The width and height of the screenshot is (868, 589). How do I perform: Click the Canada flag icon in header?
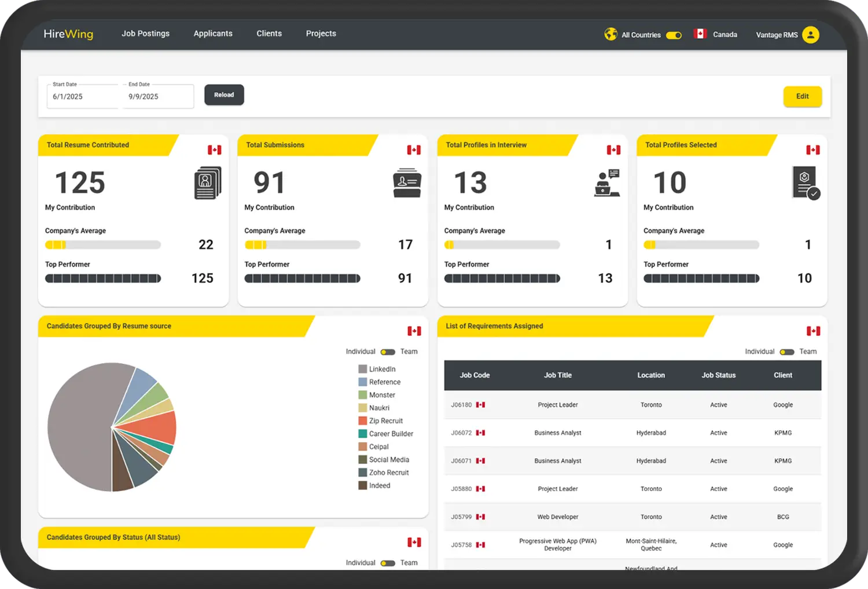point(700,34)
